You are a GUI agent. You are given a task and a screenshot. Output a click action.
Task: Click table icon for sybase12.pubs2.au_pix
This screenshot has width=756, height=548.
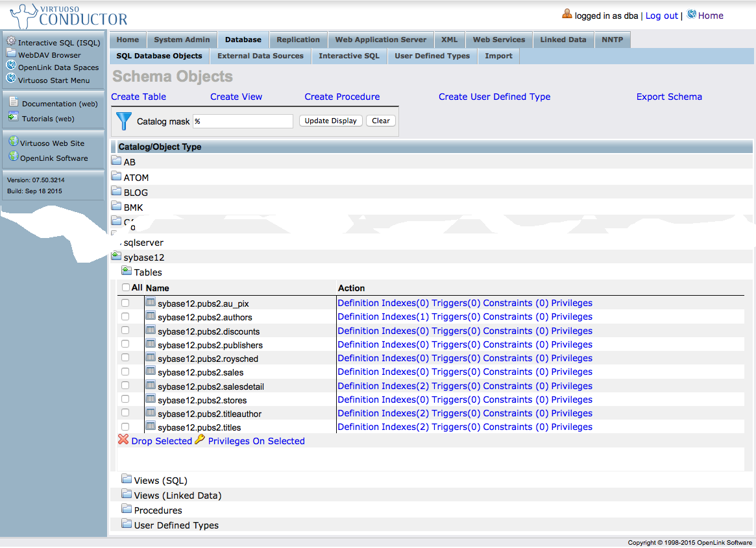[x=151, y=302]
